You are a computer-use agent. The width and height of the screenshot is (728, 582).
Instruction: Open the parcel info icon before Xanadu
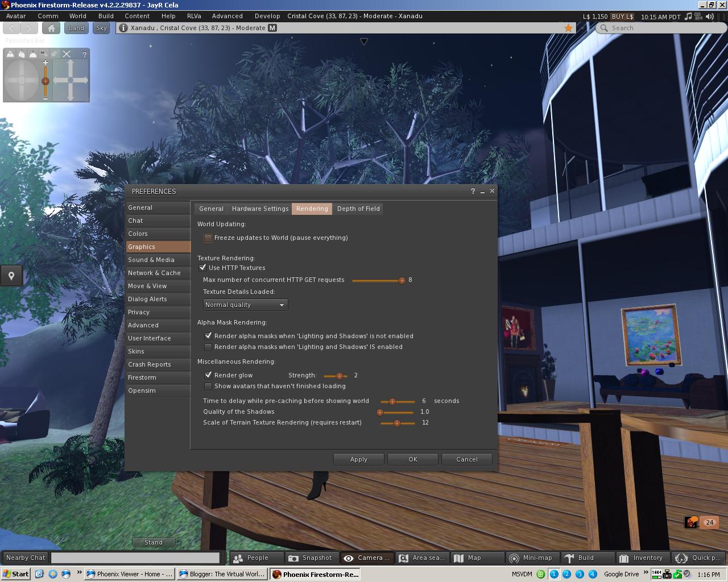point(123,28)
